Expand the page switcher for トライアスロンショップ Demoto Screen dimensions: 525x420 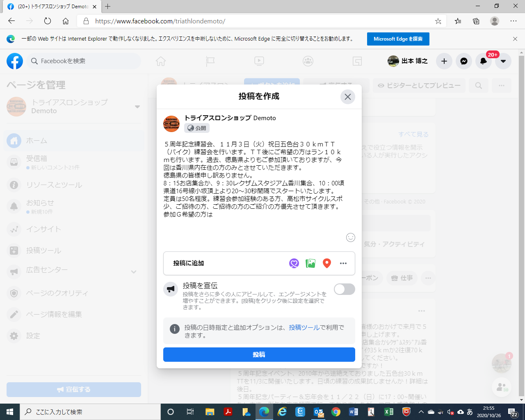click(137, 107)
